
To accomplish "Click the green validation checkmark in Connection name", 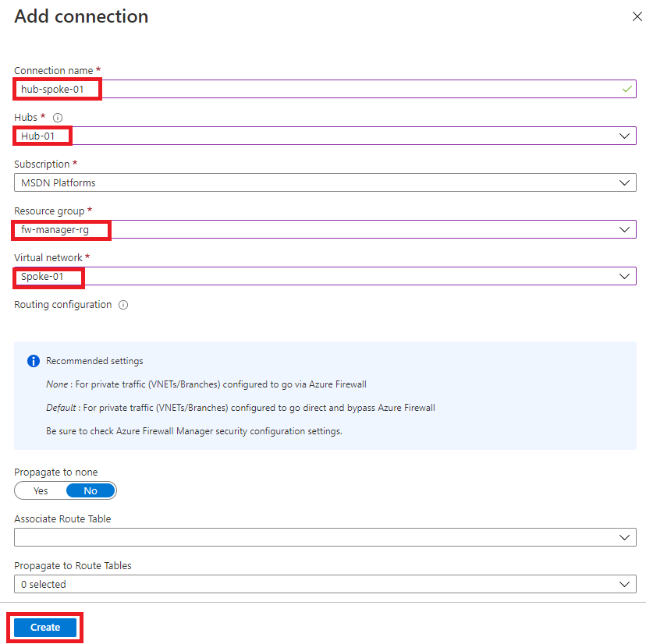I will pyautogui.click(x=626, y=88).
